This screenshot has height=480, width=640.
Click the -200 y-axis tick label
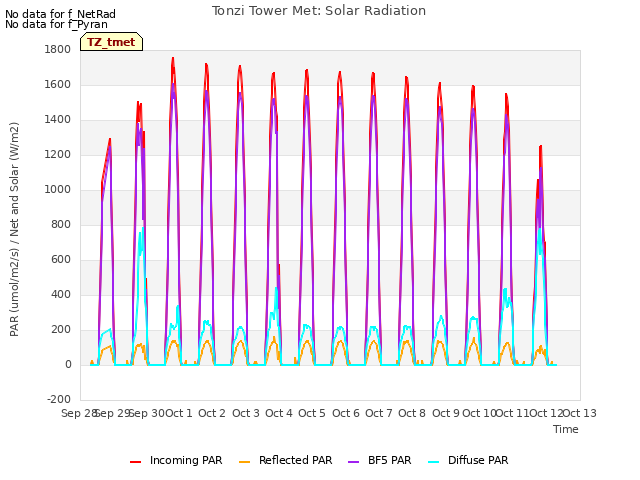click(59, 399)
